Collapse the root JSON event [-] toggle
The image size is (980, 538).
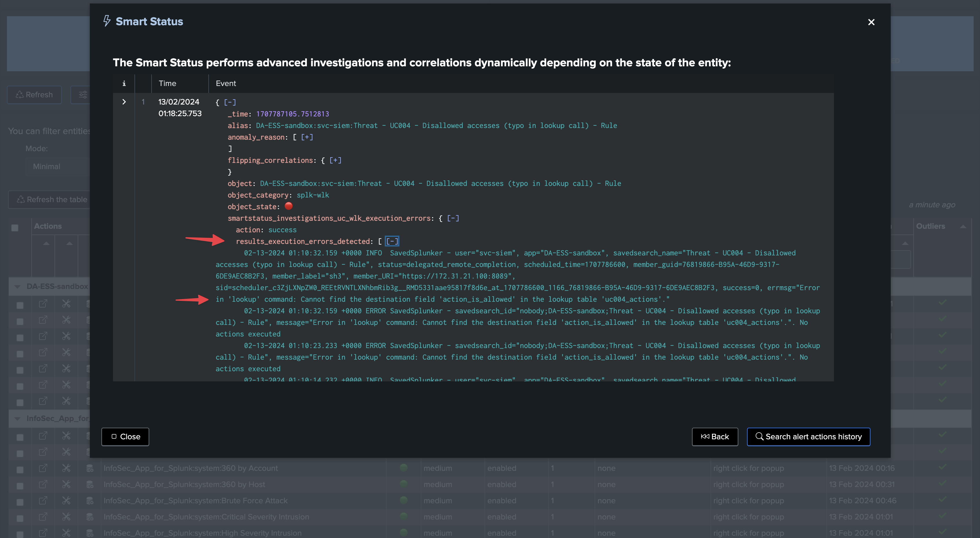point(230,102)
